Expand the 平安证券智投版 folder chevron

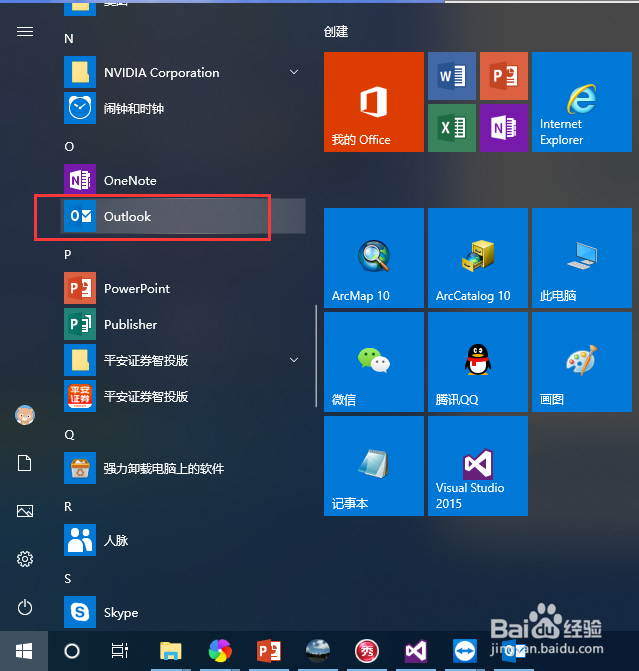click(x=294, y=360)
